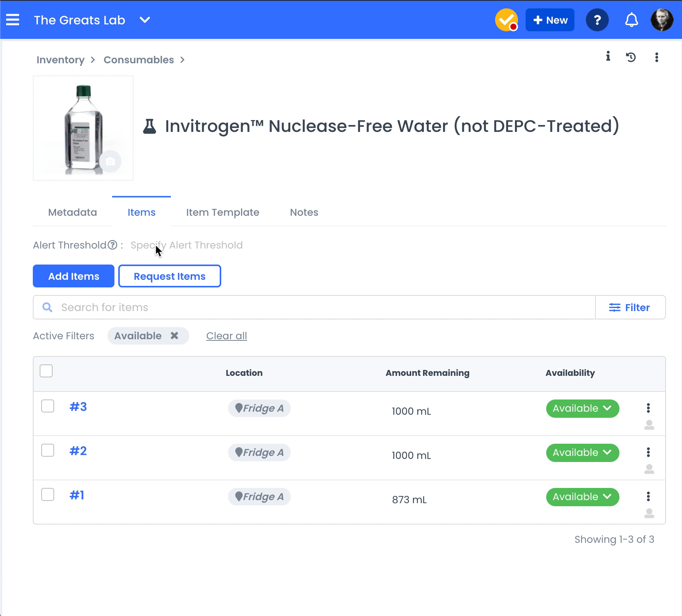Switch to the Metadata tab
Image resolution: width=682 pixels, height=616 pixels.
click(x=72, y=212)
